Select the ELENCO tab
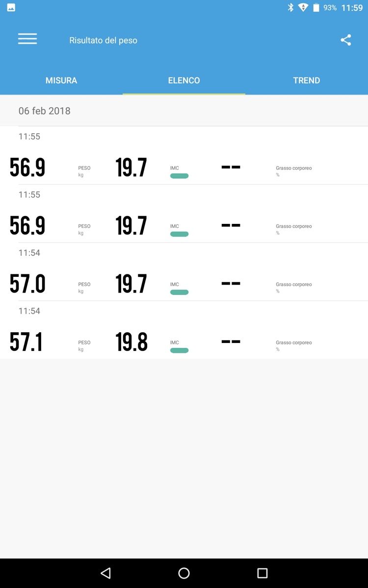368x588 pixels. [x=184, y=80]
